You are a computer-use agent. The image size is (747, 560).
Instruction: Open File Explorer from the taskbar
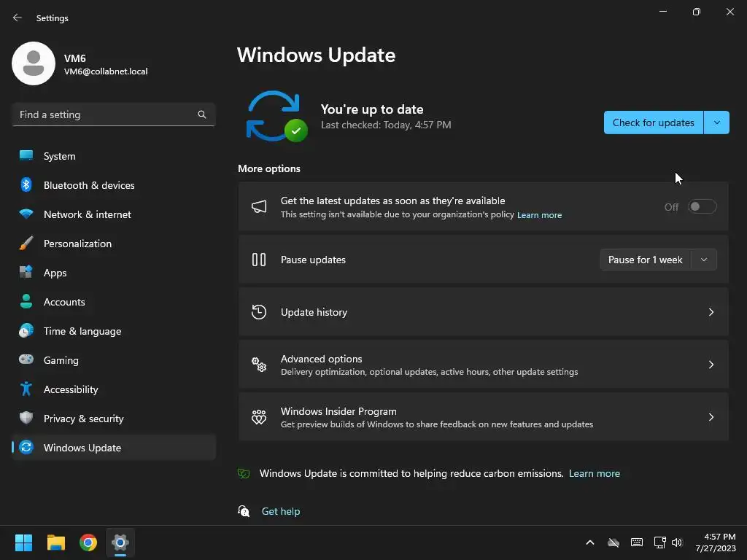(55, 542)
